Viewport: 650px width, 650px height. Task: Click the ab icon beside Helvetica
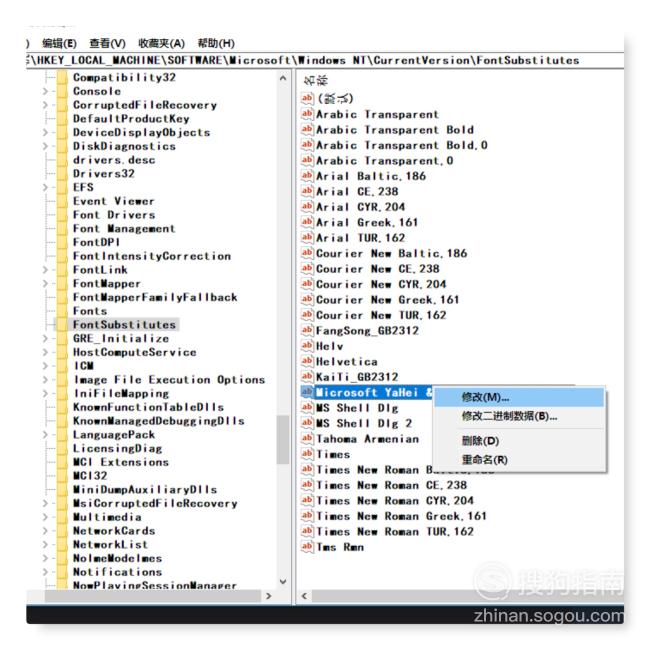click(307, 361)
